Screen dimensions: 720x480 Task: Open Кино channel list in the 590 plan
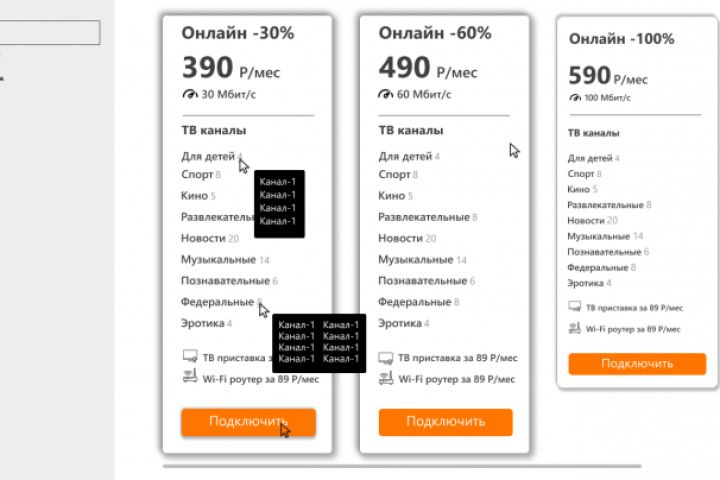578,189
